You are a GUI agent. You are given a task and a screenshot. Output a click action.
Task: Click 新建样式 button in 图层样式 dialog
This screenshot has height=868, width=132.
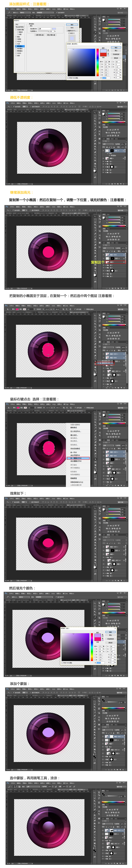[72, 31]
